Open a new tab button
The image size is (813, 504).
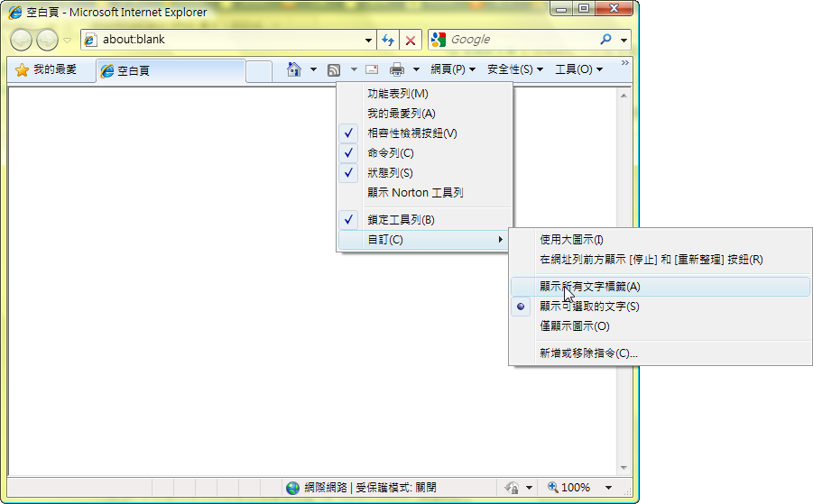pos(259,71)
